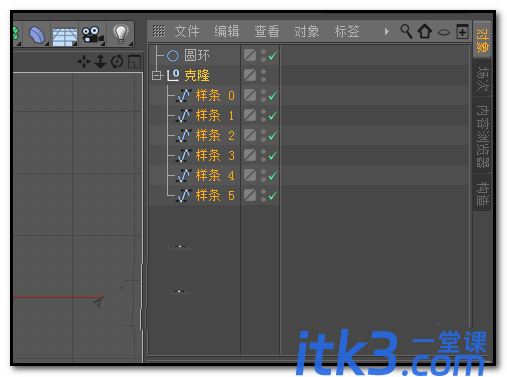The height and width of the screenshot is (377, 507).
Task: Toggle green enable checkmark of 圆环
Action: point(273,56)
